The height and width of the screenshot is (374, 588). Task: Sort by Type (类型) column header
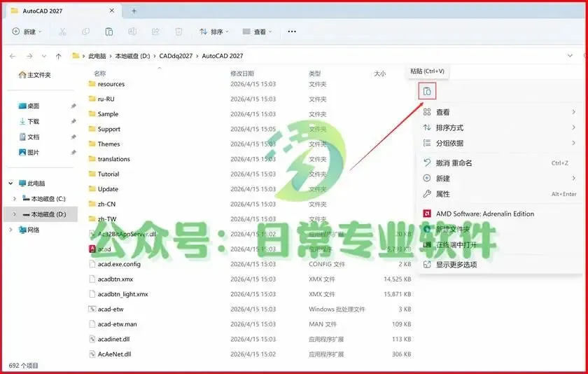[x=314, y=74]
